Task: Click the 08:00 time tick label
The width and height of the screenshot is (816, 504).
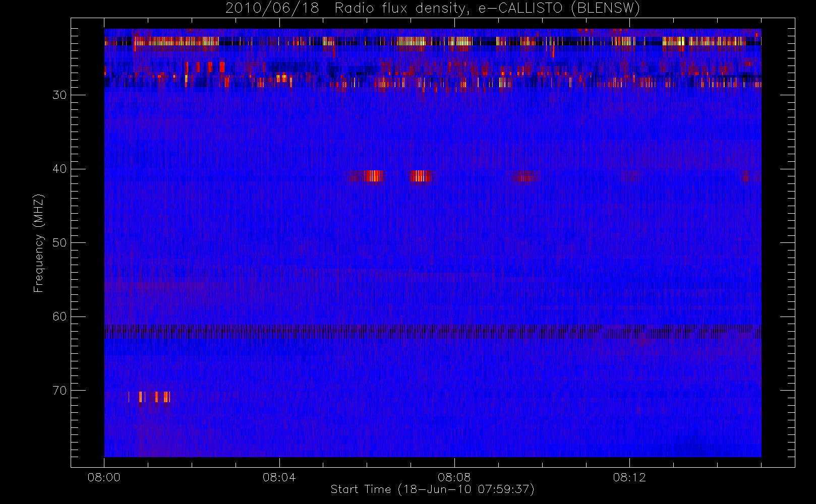Action: coord(104,477)
